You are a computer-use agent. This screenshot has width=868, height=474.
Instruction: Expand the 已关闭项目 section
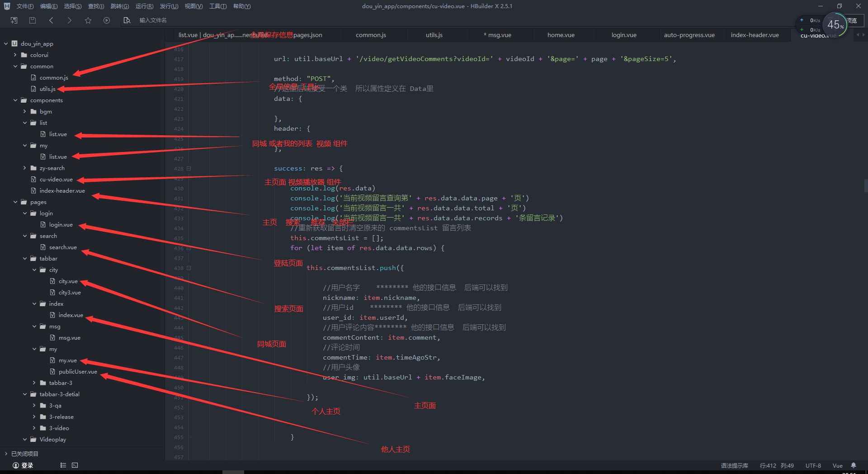pyautogui.click(x=6, y=454)
